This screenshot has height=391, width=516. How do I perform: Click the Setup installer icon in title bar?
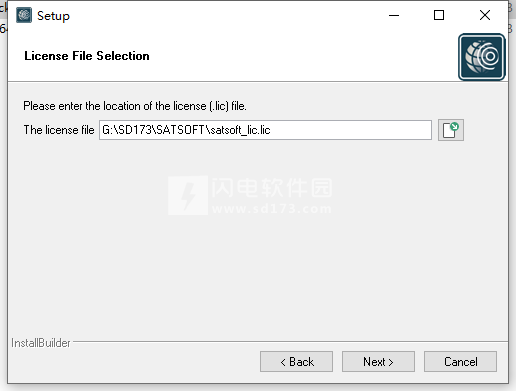coord(24,15)
